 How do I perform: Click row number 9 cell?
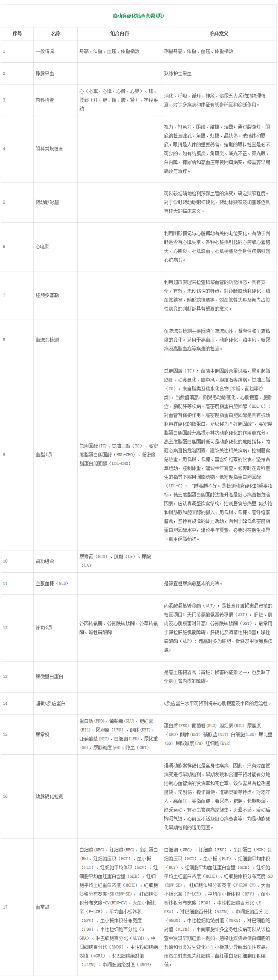17,455
